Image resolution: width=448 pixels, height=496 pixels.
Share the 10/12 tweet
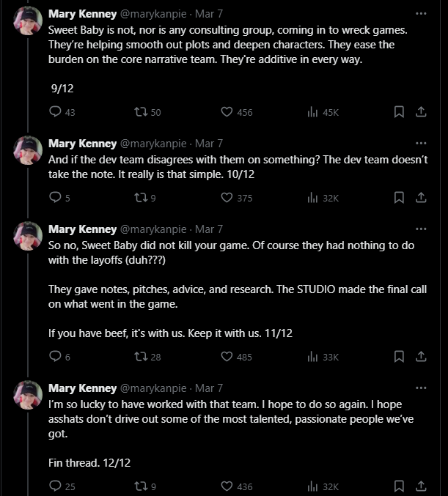pos(421,197)
